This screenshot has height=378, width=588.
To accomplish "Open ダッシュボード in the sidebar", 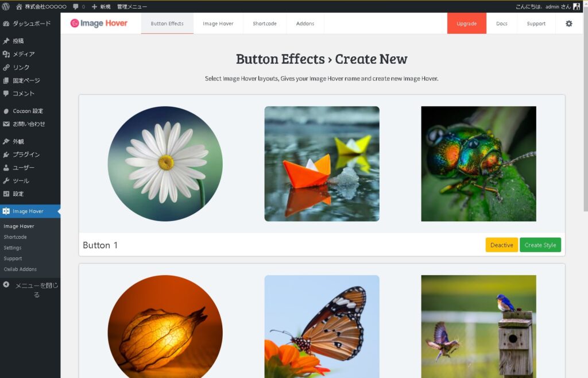I will coord(31,24).
